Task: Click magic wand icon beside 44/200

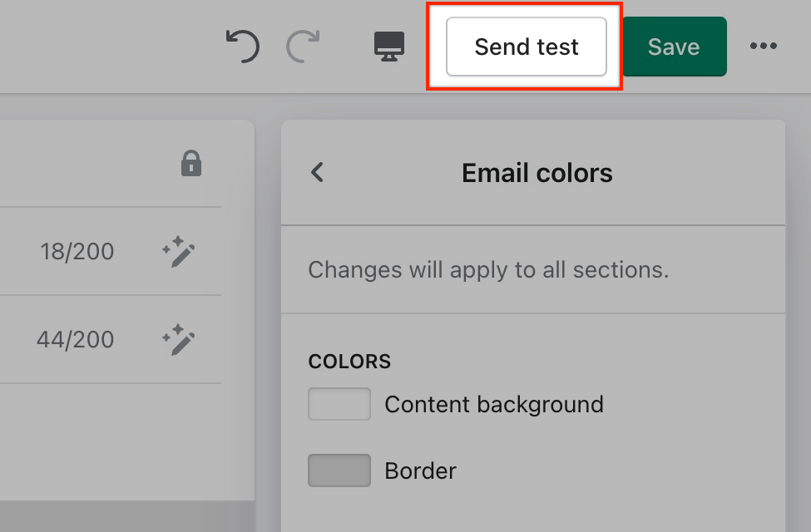Action: [179, 339]
